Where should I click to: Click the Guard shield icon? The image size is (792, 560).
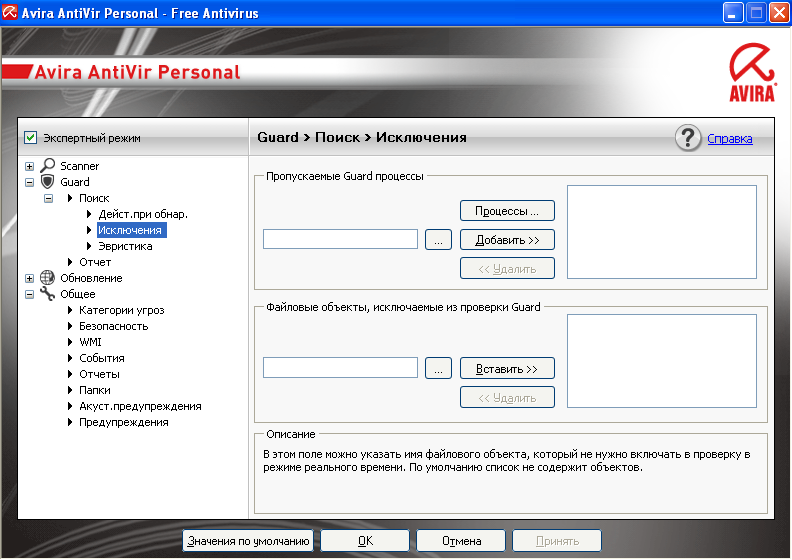coord(47,181)
